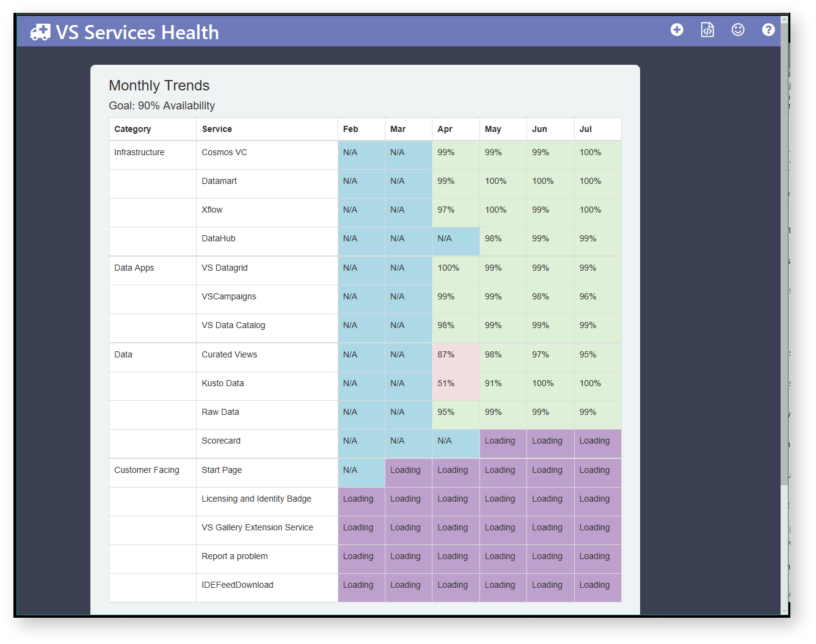Click the Report a problem service
The width and height of the screenshot is (816, 644).
pyautogui.click(x=235, y=556)
